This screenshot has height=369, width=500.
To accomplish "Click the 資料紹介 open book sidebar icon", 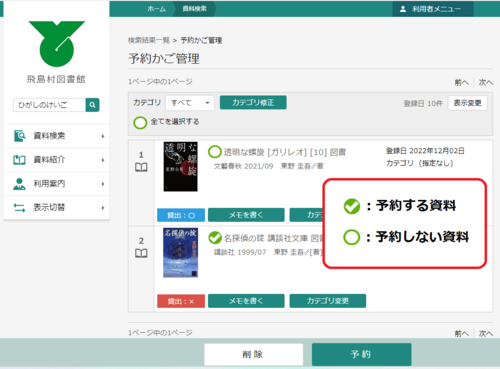I will (19, 160).
